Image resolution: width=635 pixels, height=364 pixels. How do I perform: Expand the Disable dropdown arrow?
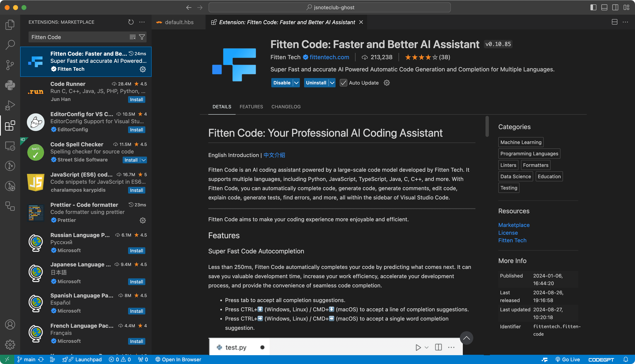tap(296, 83)
